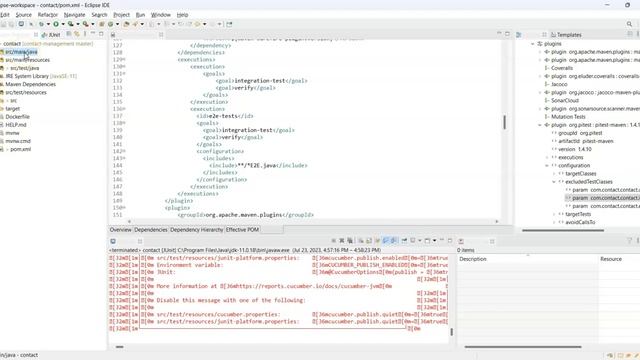The image size is (640, 360).
Task: Select the SonarCloud comment in Outline
Action: point(565,100)
